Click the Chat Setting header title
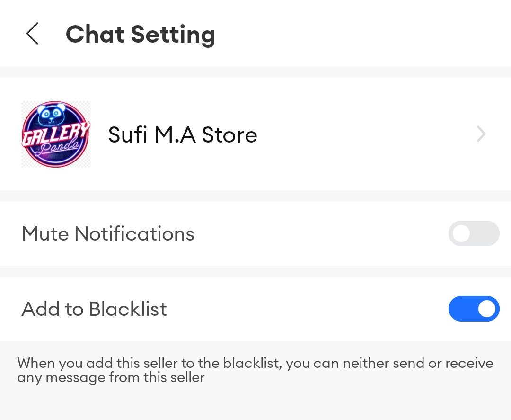Image resolution: width=511 pixels, height=420 pixels. (x=140, y=35)
